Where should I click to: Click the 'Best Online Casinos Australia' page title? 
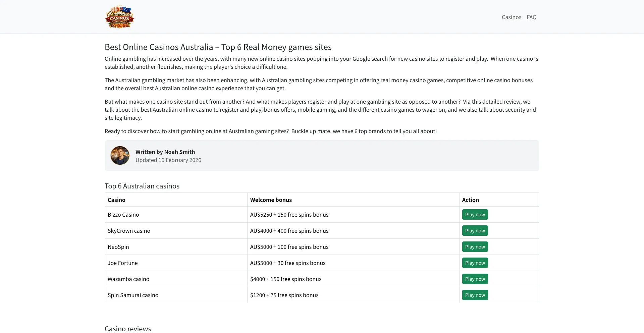coord(218,47)
